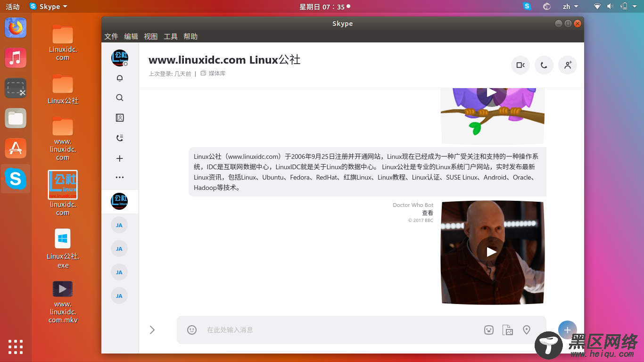Click the Linux公社 description message bubble
The image size is (644, 362).
[x=367, y=172]
